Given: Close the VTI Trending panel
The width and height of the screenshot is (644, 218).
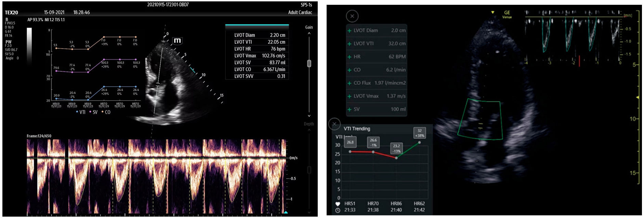Looking at the screenshot, I should (334, 124).
